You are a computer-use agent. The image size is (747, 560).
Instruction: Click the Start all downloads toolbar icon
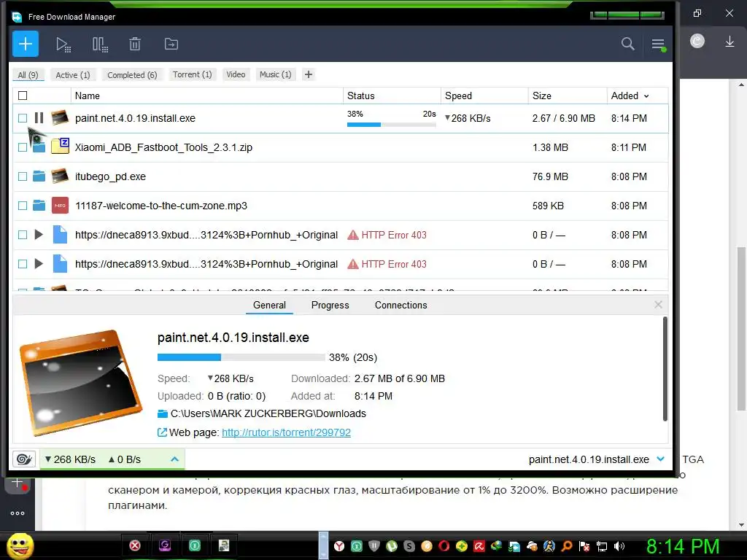pos(63,44)
